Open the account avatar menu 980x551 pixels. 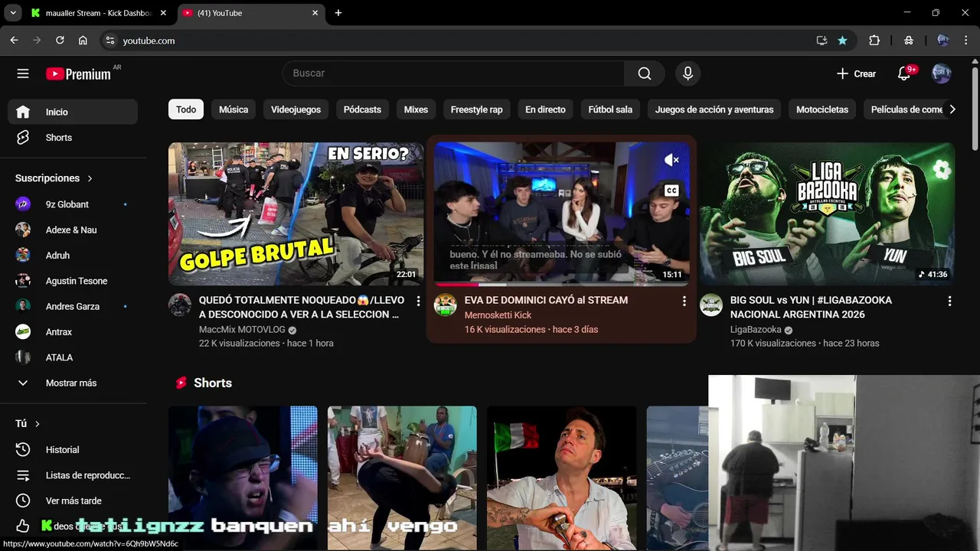942,73
